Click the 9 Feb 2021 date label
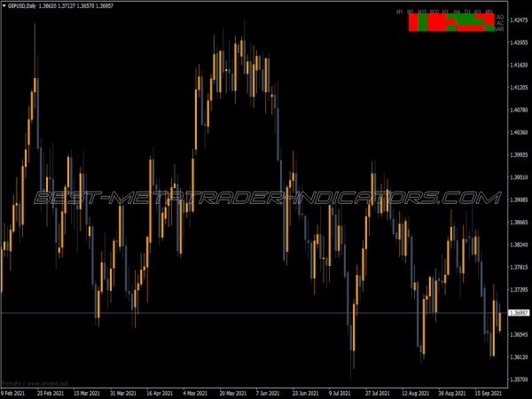This screenshot has width=532, height=399. point(14,392)
